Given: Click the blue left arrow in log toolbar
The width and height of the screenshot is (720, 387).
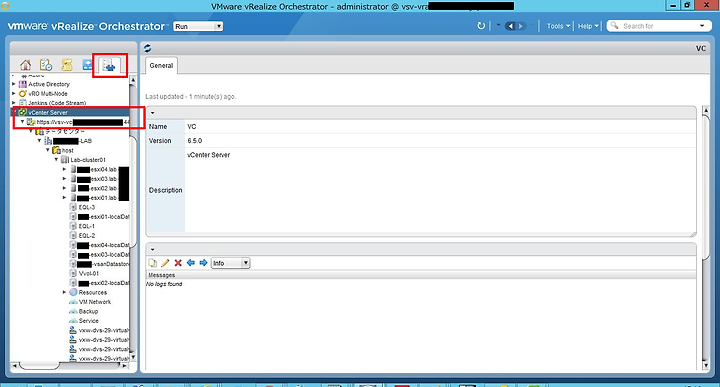Looking at the screenshot, I should 191,263.
